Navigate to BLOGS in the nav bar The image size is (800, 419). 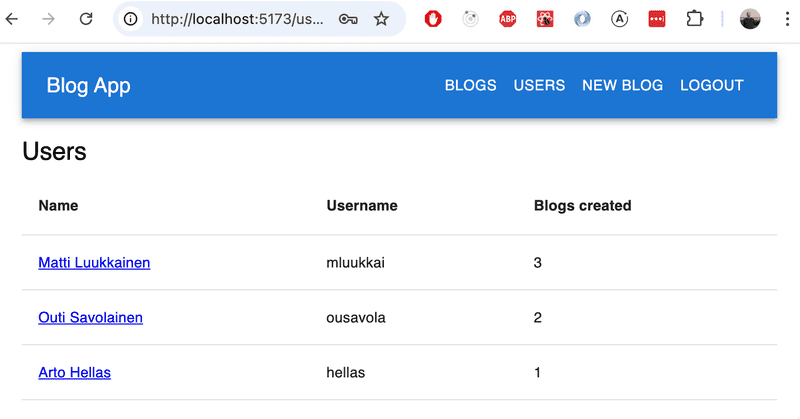tap(470, 85)
